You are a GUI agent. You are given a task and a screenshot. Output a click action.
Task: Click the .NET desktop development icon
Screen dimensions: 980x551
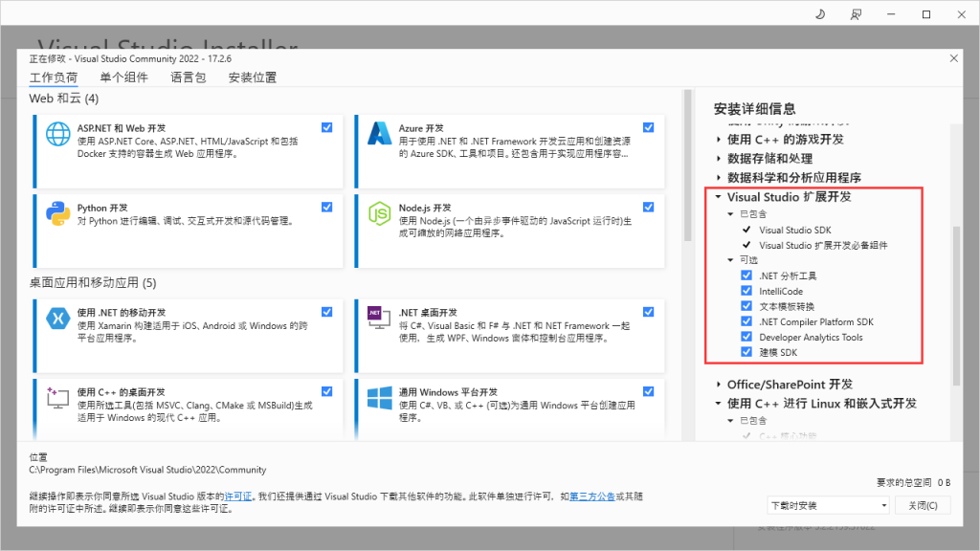pos(379,318)
